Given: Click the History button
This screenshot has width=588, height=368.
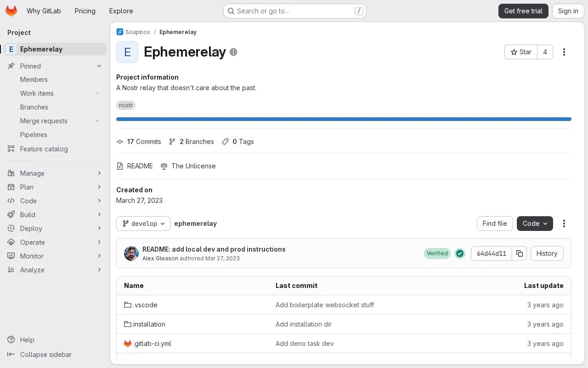Looking at the screenshot, I should tap(547, 253).
